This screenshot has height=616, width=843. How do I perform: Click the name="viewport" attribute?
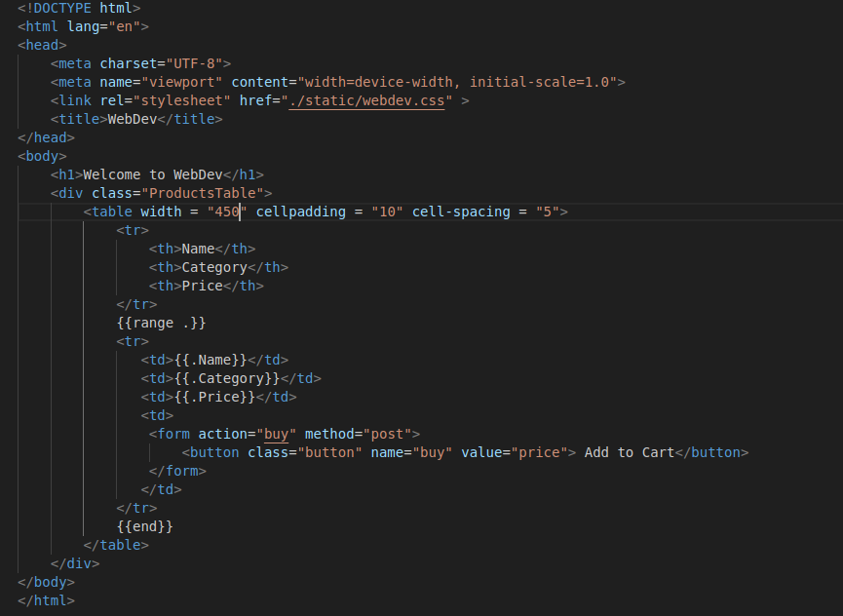tap(161, 82)
